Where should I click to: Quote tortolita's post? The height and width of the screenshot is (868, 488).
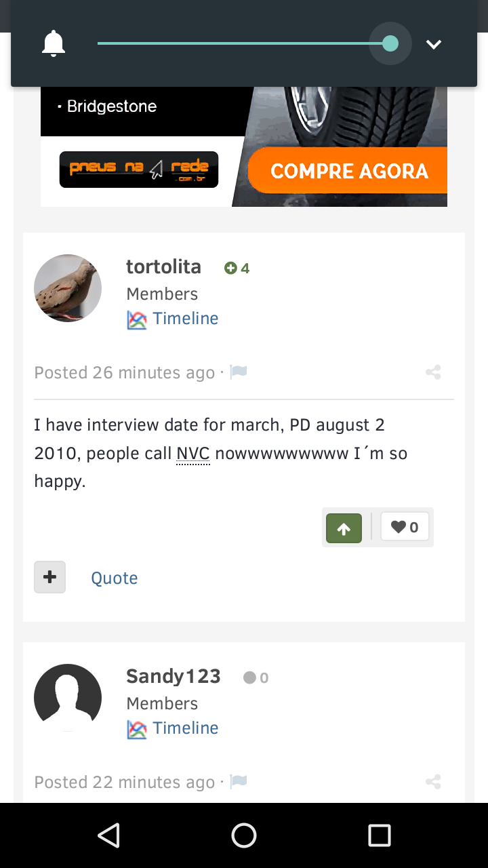(115, 578)
